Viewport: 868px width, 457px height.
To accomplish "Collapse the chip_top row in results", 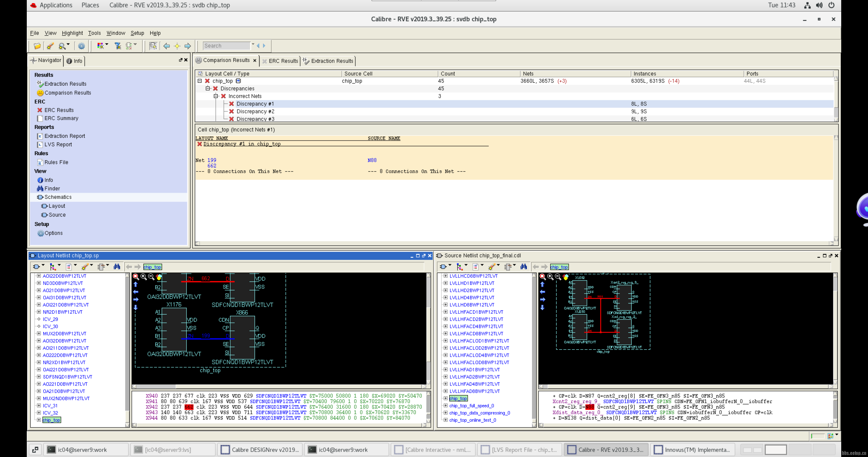I will (200, 81).
